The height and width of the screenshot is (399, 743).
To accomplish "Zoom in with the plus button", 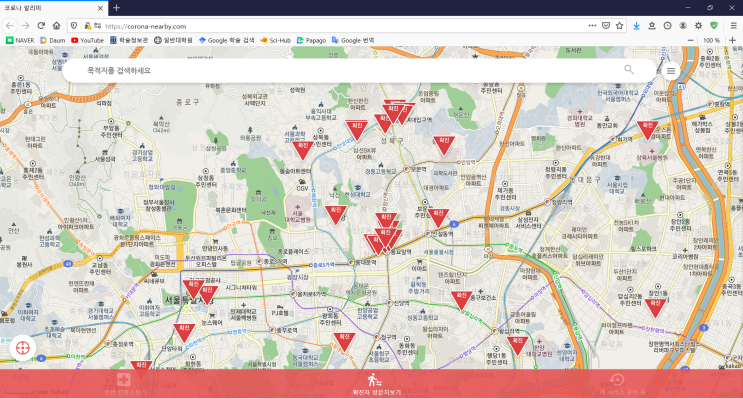I will (733, 40).
